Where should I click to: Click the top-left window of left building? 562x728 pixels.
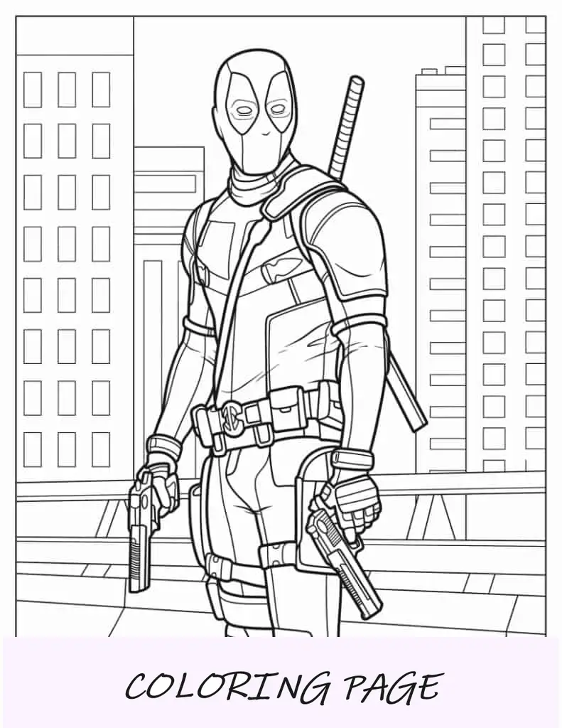[33, 90]
